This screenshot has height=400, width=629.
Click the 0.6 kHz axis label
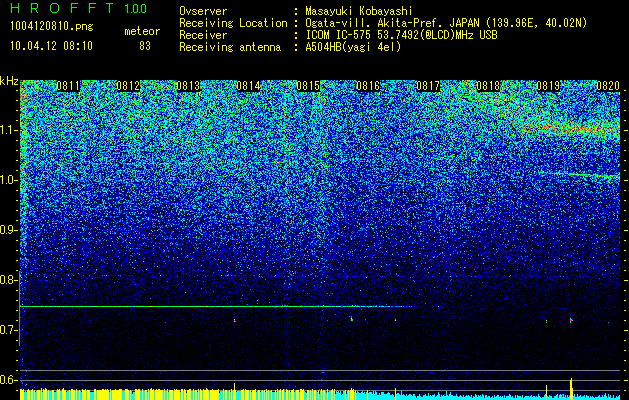[8, 380]
